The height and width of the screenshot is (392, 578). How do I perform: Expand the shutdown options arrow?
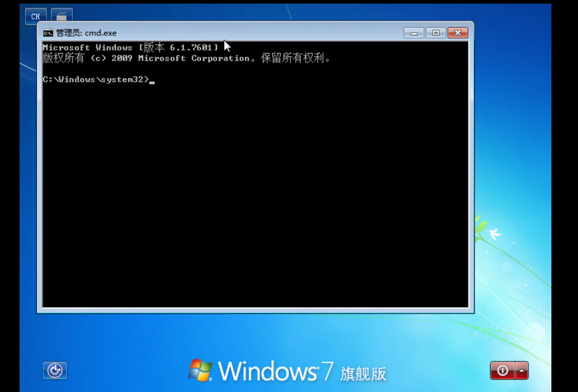point(522,370)
